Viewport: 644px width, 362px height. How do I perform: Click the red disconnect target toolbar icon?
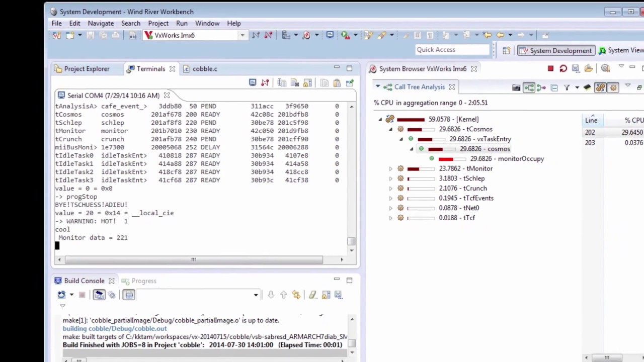(x=268, y=35)
